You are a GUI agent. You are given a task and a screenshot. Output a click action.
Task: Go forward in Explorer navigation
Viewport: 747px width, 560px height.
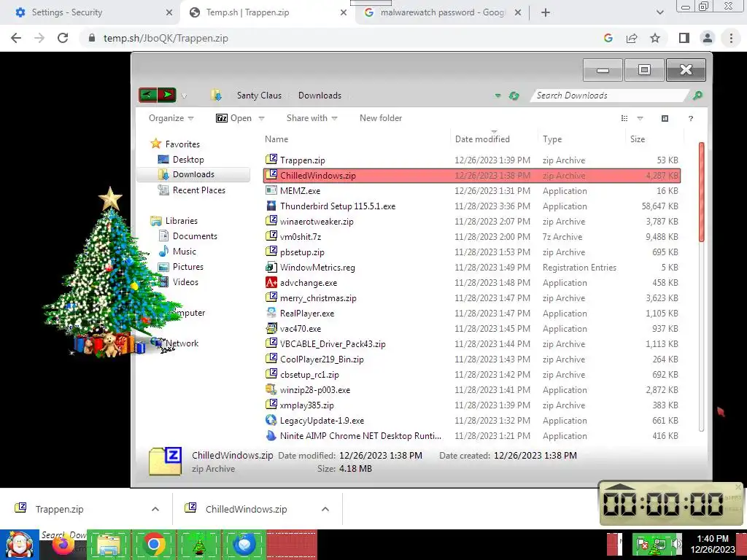[x=167, y=96]
